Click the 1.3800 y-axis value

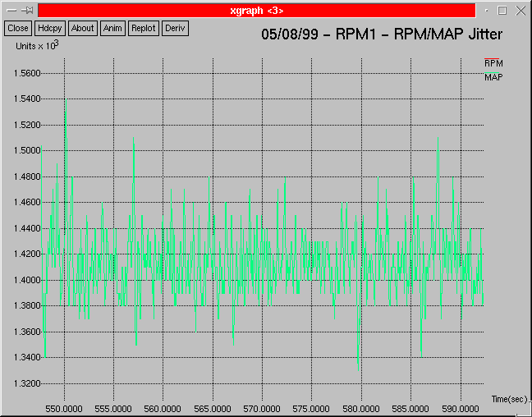click(x=27, y=305)
